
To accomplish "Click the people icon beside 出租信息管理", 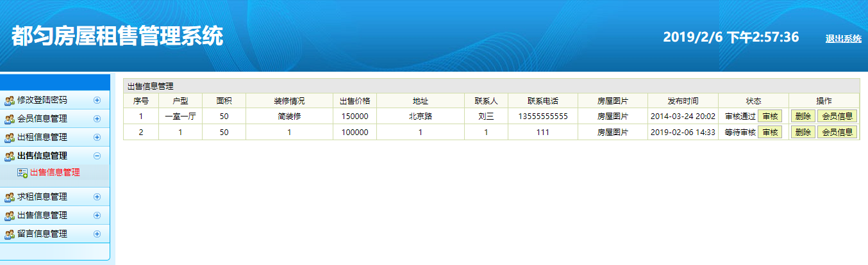I will point(10,138).
